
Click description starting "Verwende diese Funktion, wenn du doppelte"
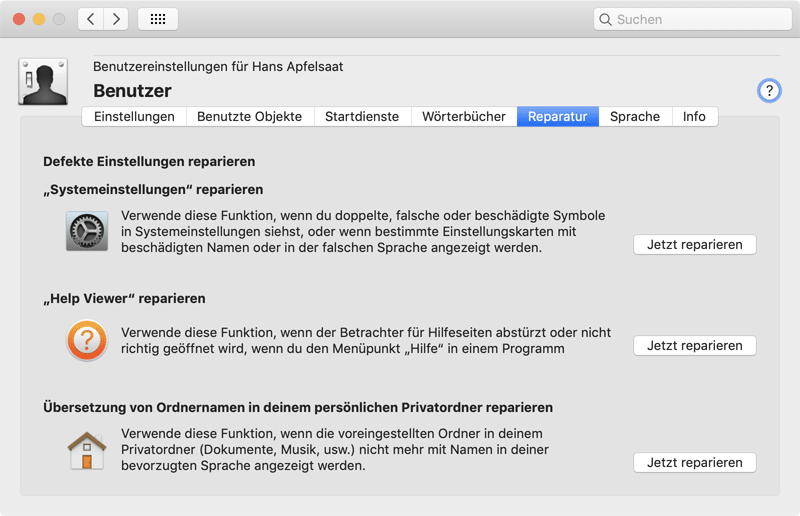[x=363, y=231]
